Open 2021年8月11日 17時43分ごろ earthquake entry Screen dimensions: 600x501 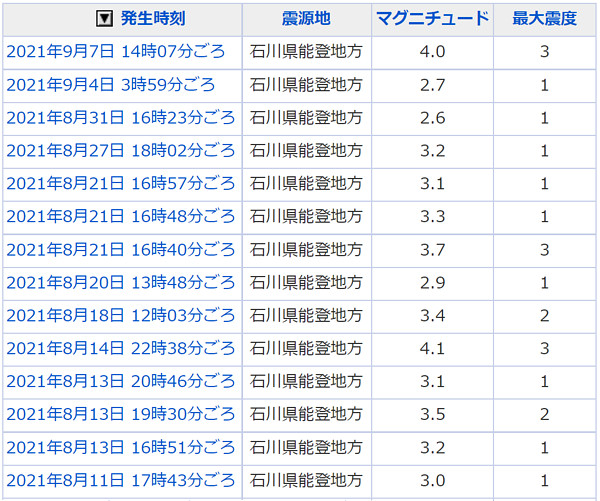pos(121,481)
